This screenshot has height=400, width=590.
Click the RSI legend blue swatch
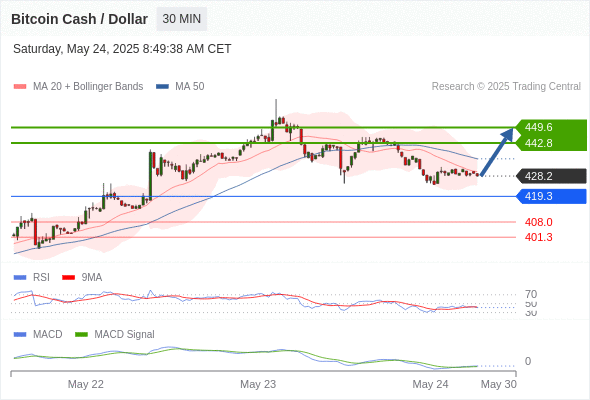click(x=20, y=278)
